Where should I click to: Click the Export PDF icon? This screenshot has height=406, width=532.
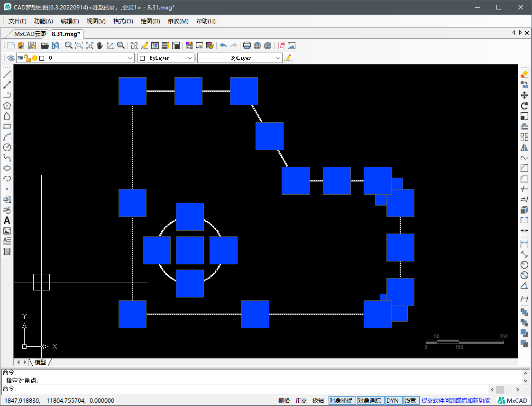pos(281,45)
